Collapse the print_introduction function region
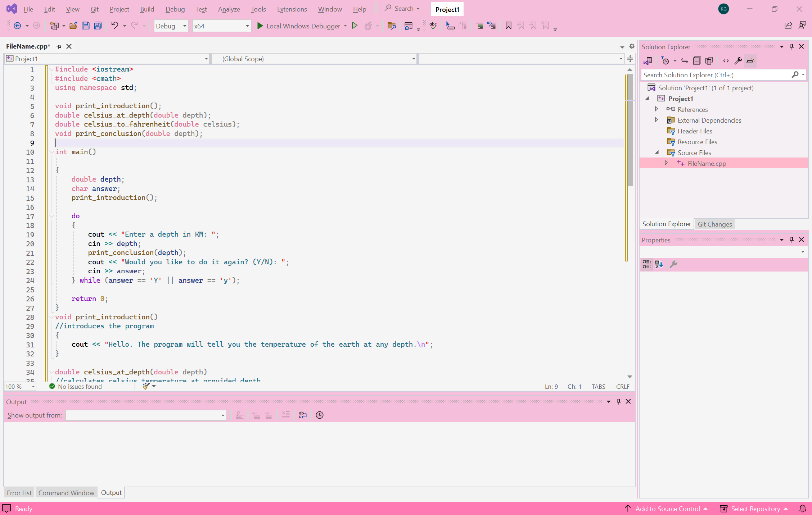The height and width of the screenshot is (515, 812). click(x=52, y=317)
